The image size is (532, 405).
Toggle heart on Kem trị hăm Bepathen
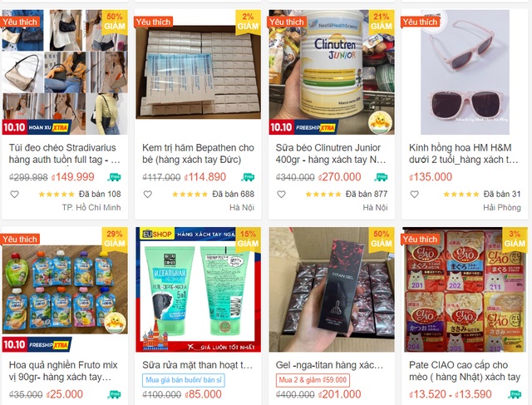click(x=148, y=195)
